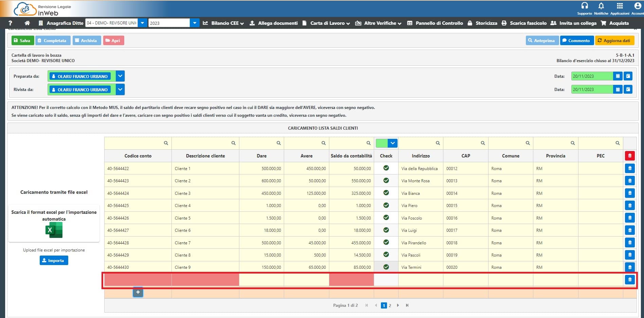Open Notifiche bell icon
This screenshot has width=644, height=318.
pos(601,6)
